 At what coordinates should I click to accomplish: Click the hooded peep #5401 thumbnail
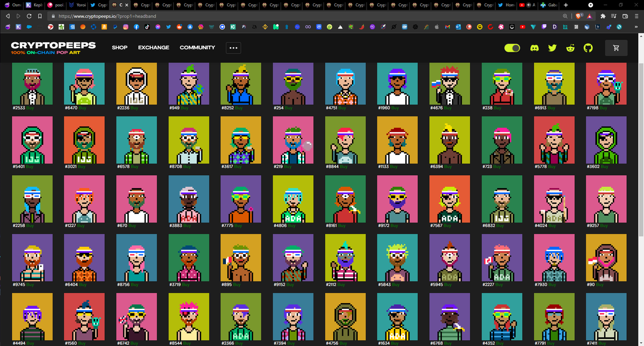[32, 141]
